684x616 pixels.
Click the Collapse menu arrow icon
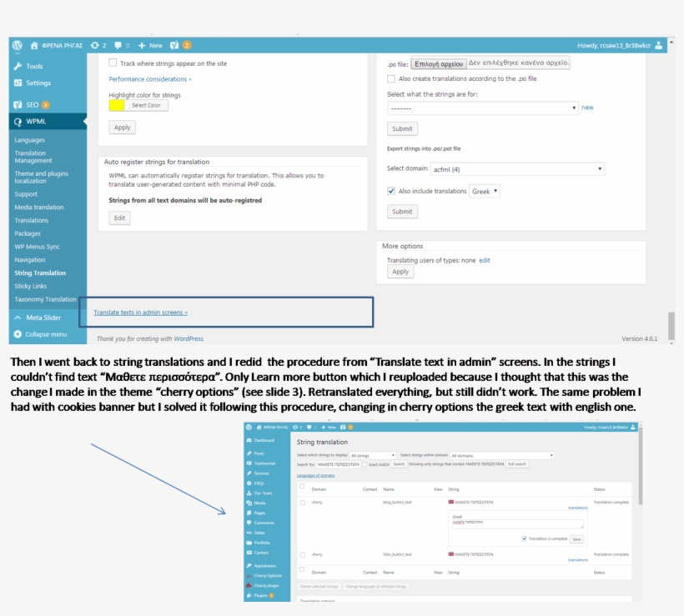tap(18, 334)
